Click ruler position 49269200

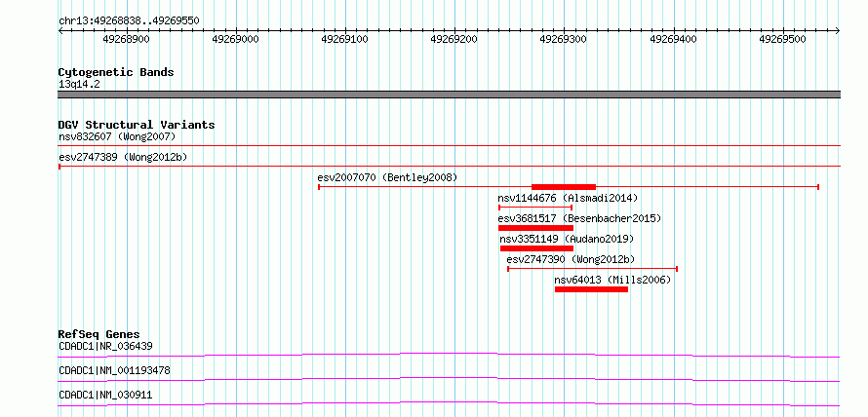coord(454,39)
